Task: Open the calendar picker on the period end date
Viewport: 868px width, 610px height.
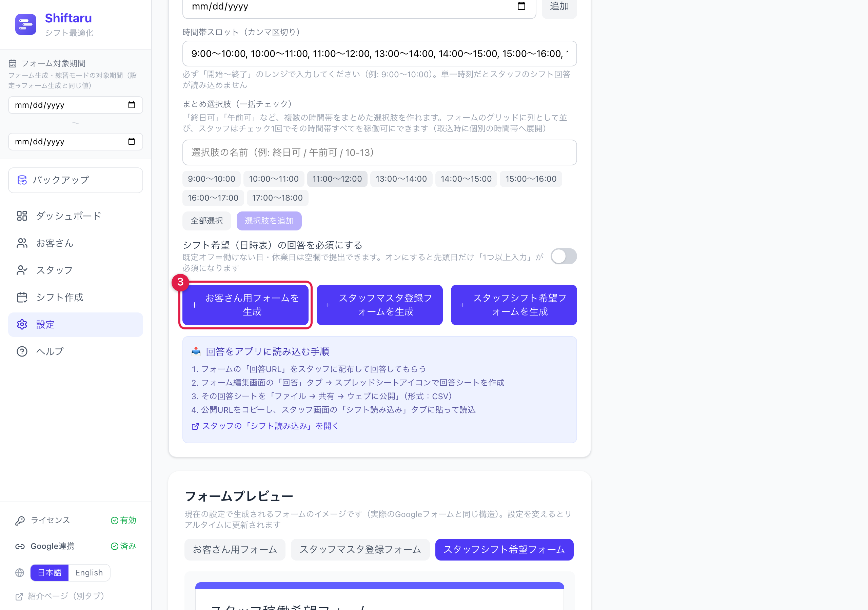Action: 132,142
